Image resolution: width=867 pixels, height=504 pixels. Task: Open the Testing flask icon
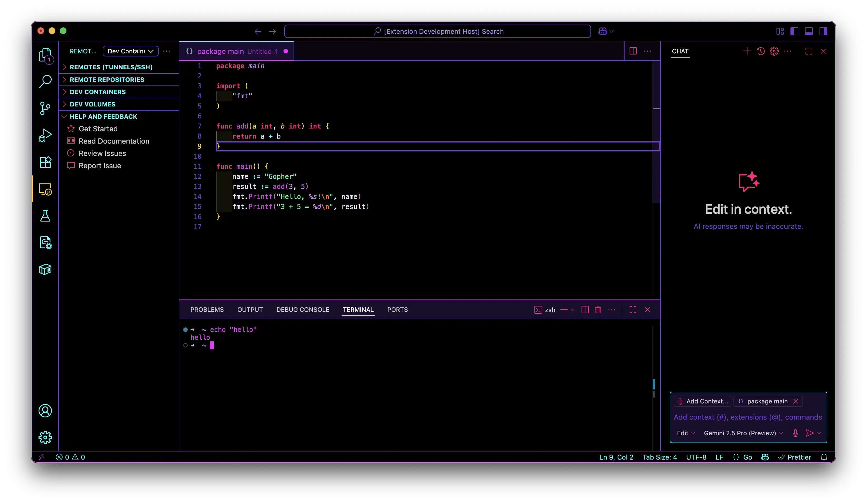45,216
